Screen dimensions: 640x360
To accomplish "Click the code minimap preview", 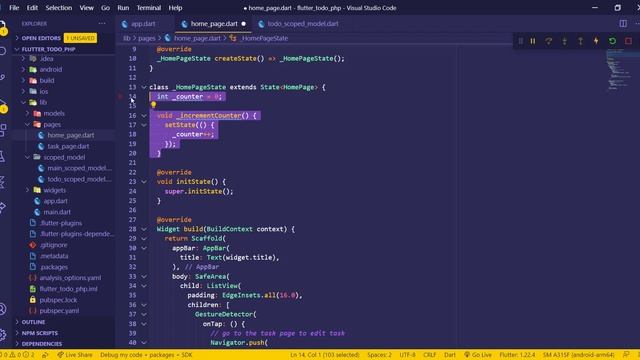I will [618, 69].
